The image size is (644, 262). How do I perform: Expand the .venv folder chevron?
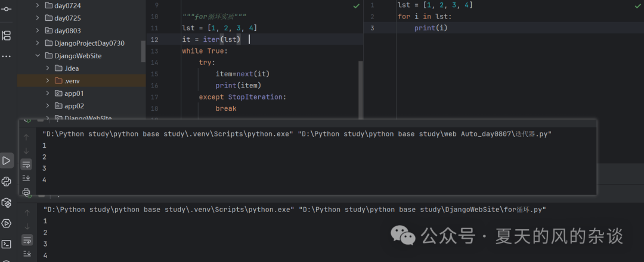tap(48, 81)
